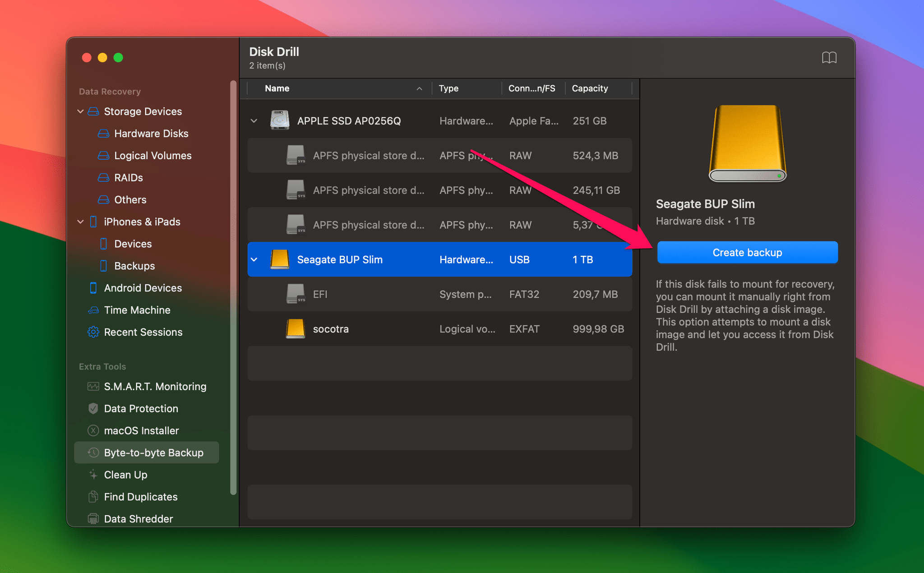Viewport: 924px width, 573px height.
Task: Open the Logical Volumes section
Action: 152,155
